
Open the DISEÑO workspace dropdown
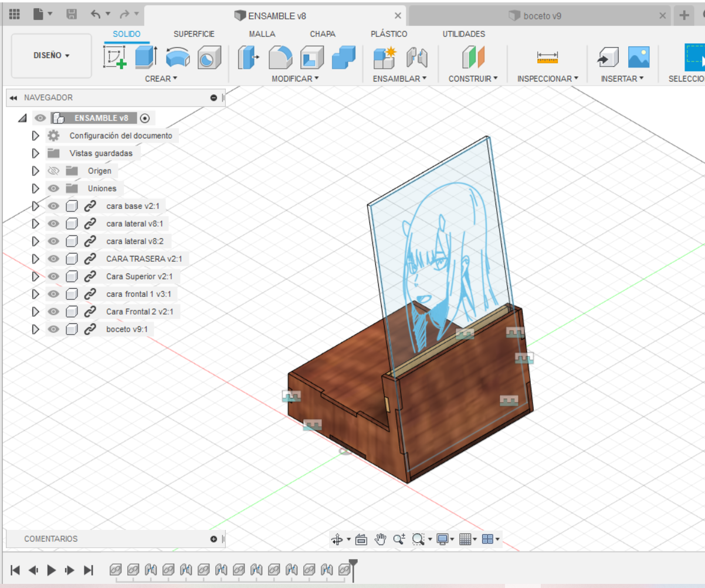pos(52,56)
